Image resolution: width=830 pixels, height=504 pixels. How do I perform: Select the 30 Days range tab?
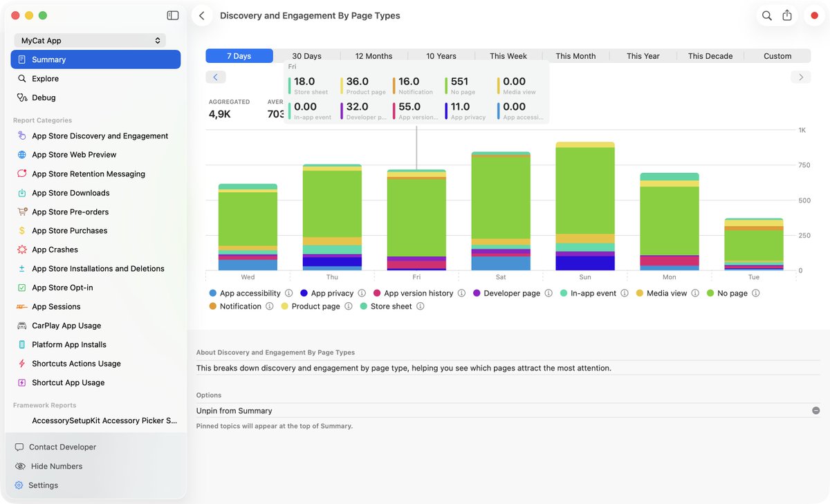[306, 56]
